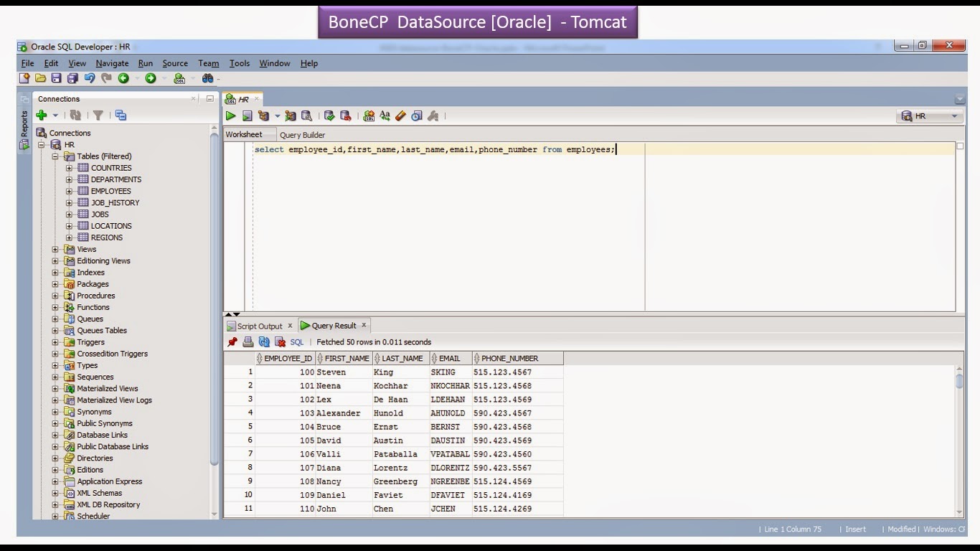Close the Script Output tab
Viewport: 980px width, 551px height.
coord(290,326)
